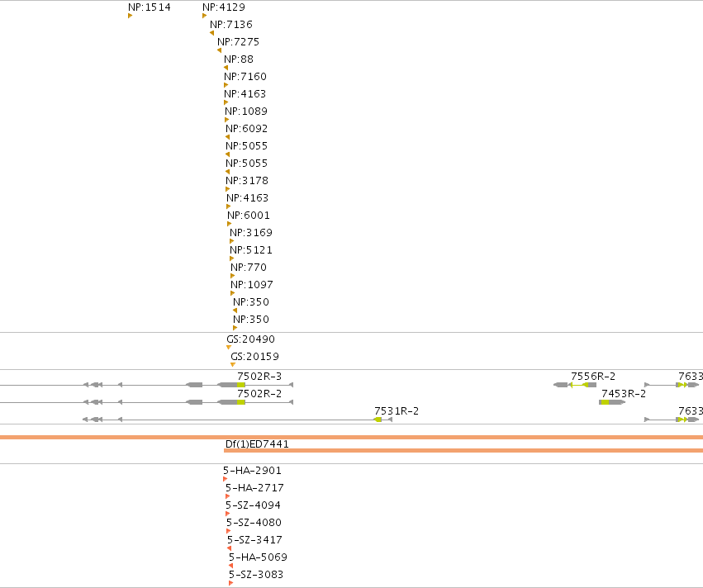Select the 5-SZ-3417 label text

pyautogui.click(x=254, y=540)
